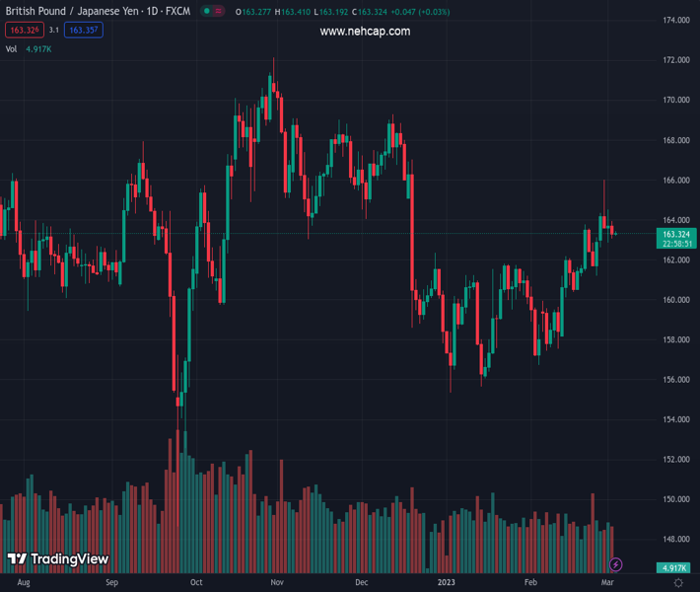Click the Sep label on time axis
The image size is (700, 592).
tap(111, 583)
